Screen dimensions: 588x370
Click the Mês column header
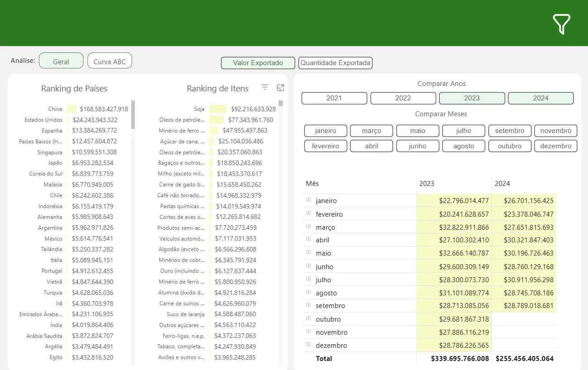click(x=312, y=183)
